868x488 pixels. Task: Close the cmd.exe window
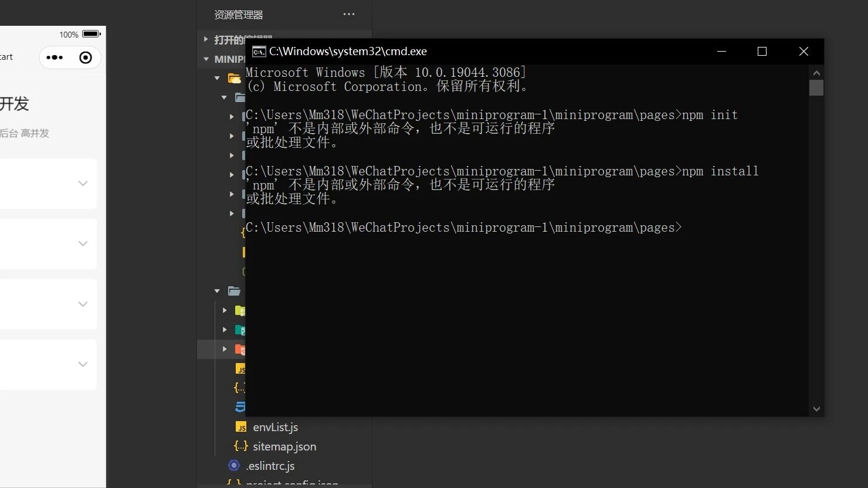coord(803,52)
